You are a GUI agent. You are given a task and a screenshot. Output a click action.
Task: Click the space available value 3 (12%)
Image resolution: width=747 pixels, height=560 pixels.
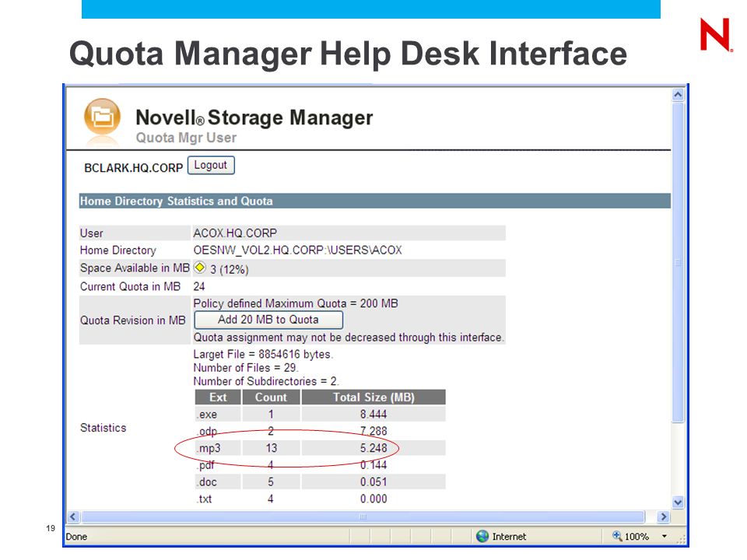pyautogui.click(x=229, y=270)
